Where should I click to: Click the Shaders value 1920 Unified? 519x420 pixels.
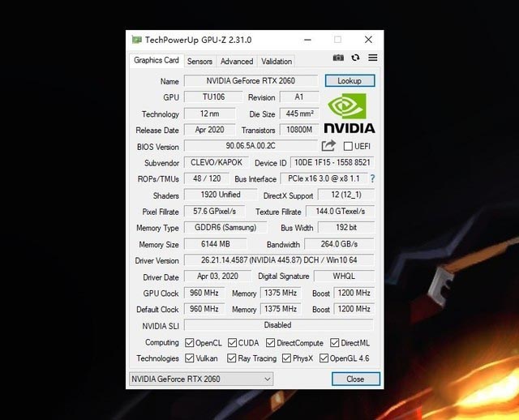coord(221,195)
